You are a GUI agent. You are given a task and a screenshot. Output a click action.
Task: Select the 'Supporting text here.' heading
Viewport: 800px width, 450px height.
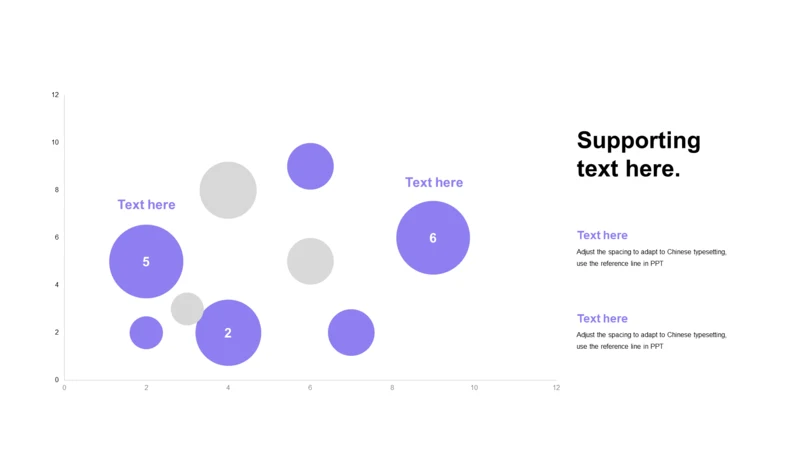coord(638,155)
